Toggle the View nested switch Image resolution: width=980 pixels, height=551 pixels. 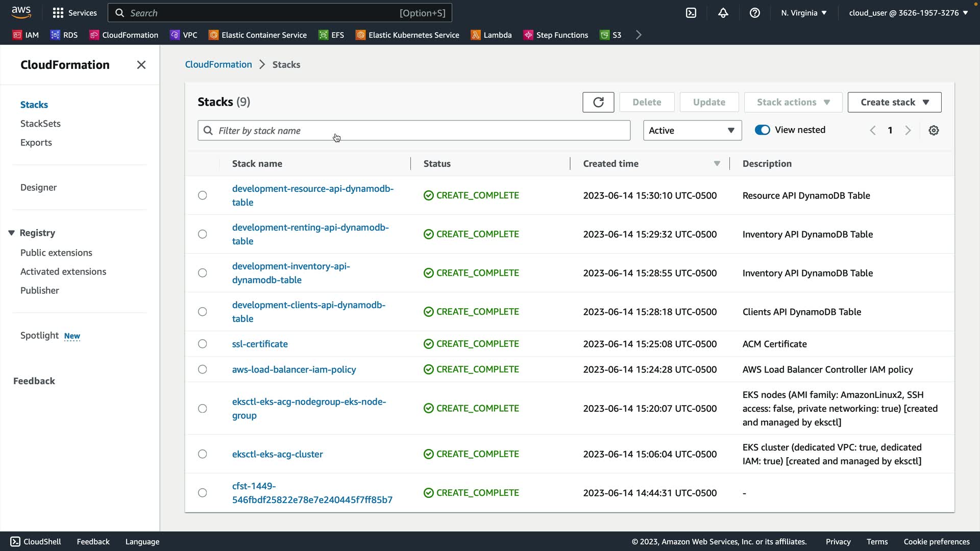pyautogui.click(x=762, y=130)
